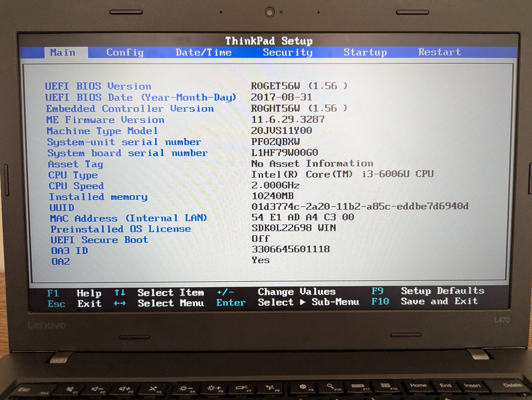The width and height of the screenshot is (532, 400).
Task: Open the Restart tab
Action: 440,52
